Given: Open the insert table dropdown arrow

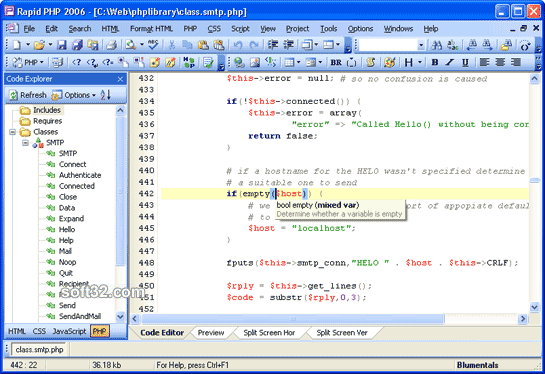Looking at the screenshot, I should pyautogui.click(x=298, y=63).
